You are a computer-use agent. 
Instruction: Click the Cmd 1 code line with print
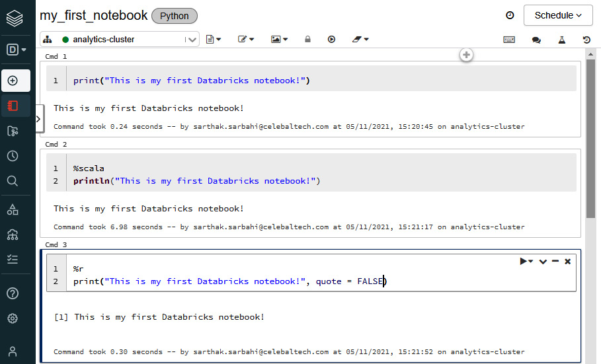[x=192, y=81]
